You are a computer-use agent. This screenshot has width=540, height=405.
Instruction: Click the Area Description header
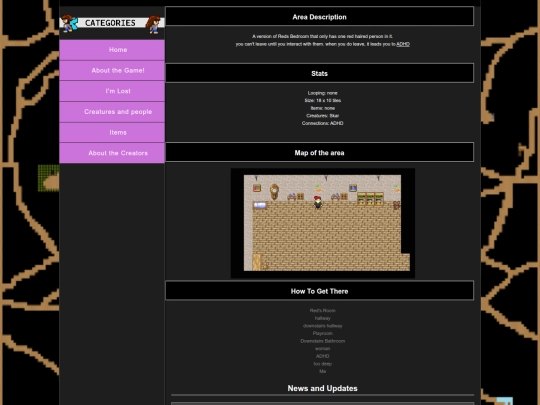pos(320,17)
